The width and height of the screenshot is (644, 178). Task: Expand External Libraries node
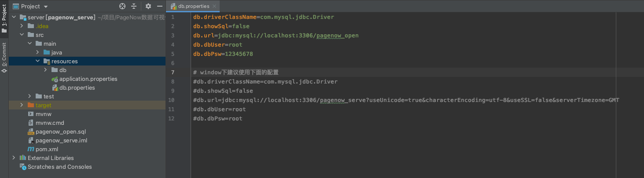point(14,158)
